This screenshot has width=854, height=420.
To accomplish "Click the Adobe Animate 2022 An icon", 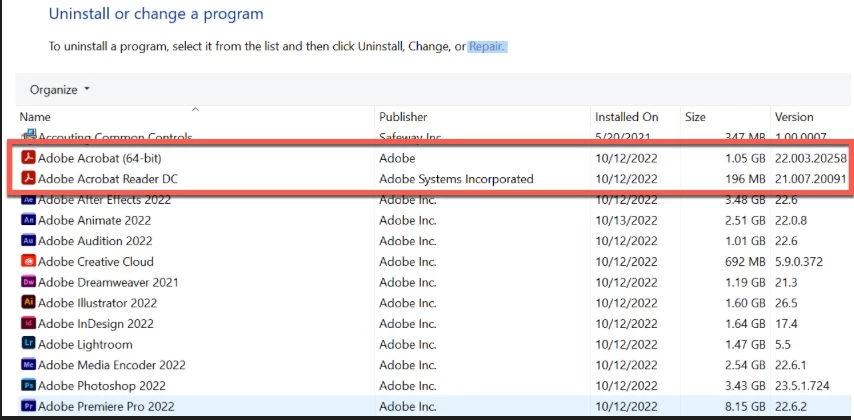I will pos(28,220).
